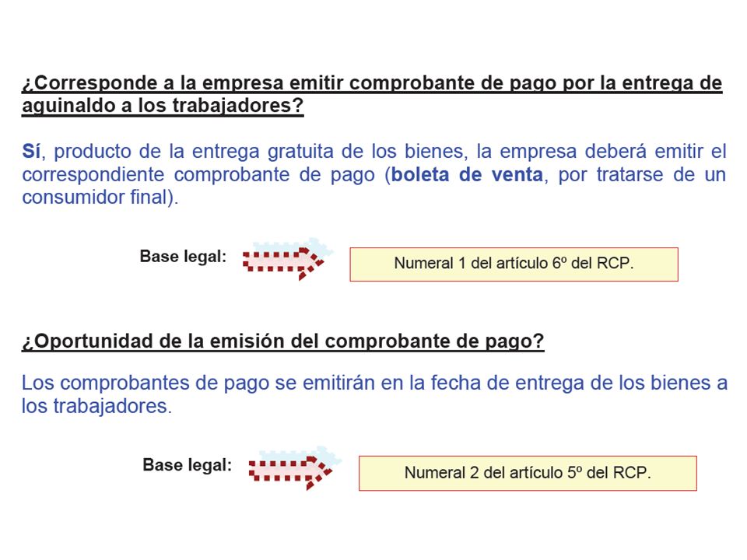Click the box 'Numeral 2 del artículo 5º del RCP.'

click(528, 474)
